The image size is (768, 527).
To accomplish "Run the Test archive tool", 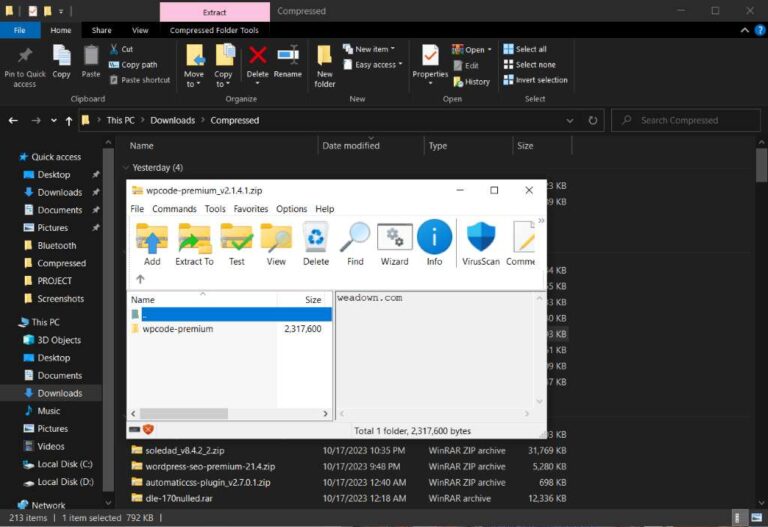I will 237,244.
